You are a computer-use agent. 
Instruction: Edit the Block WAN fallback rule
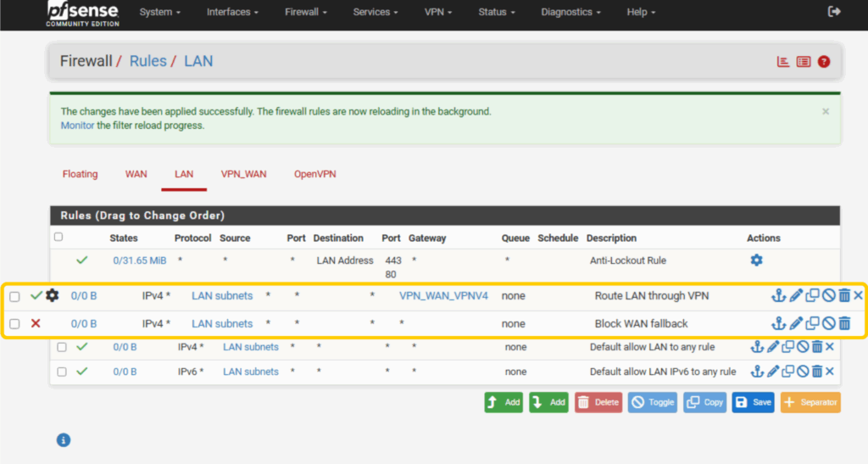[x=795, y=323]
